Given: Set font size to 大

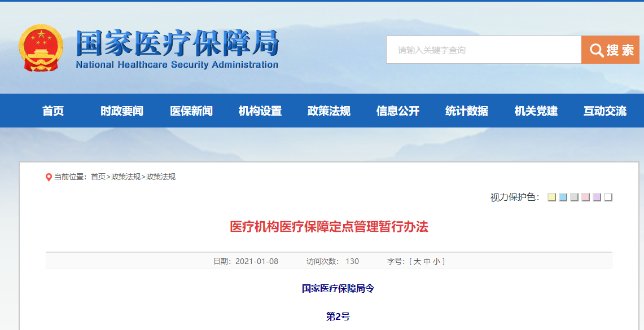Looking at the screenshot, I should click(417, 261).
